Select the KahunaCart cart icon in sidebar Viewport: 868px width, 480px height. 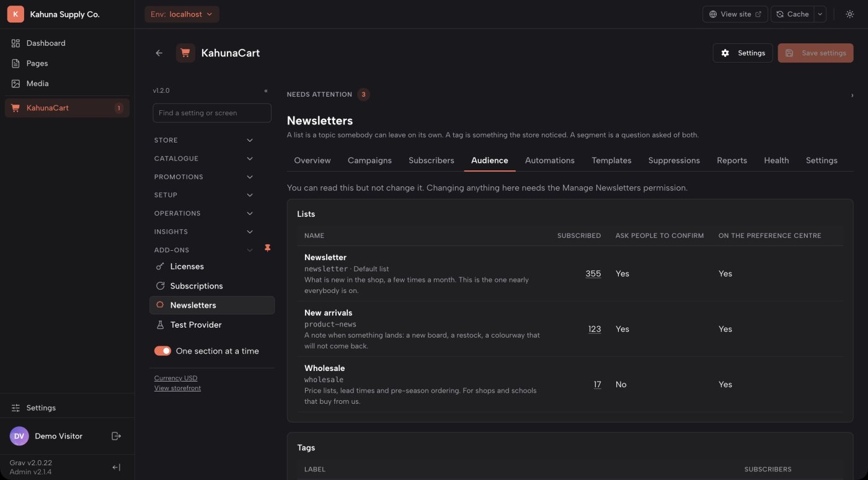[x=15, y=108]
